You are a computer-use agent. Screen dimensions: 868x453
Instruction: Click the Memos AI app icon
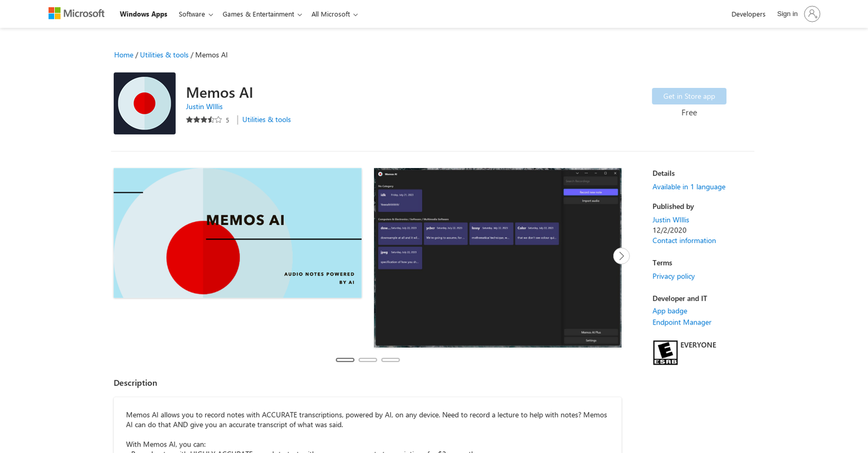pyautogui.click(x=144, y=103)
